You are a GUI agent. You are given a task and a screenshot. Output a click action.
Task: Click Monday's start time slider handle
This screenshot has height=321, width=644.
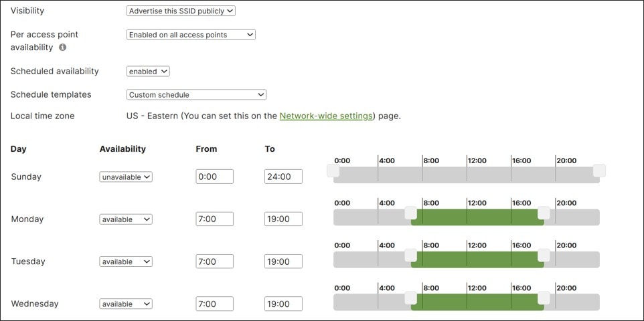pyautogui.click(x=411, y=213)
